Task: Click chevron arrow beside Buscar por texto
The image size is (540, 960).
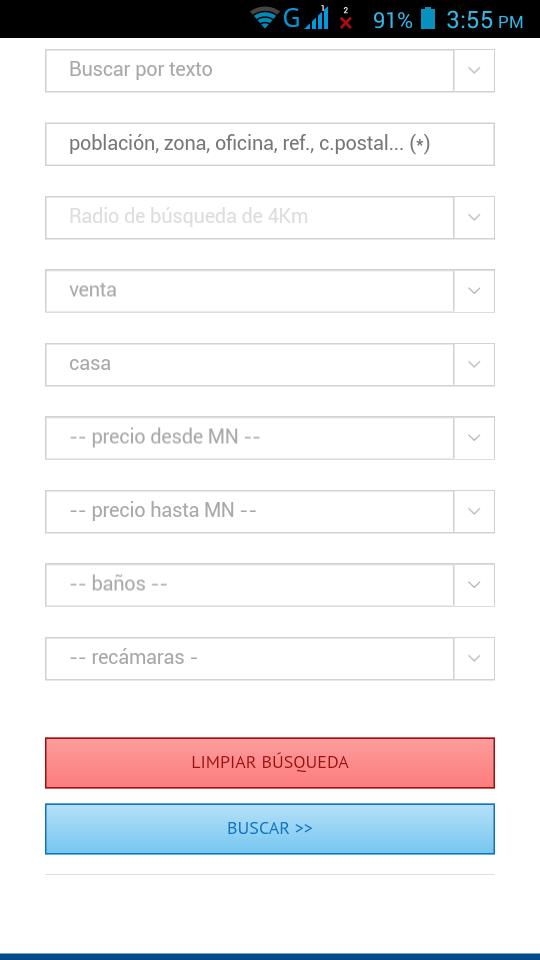Action: click(x=474, y=70)
